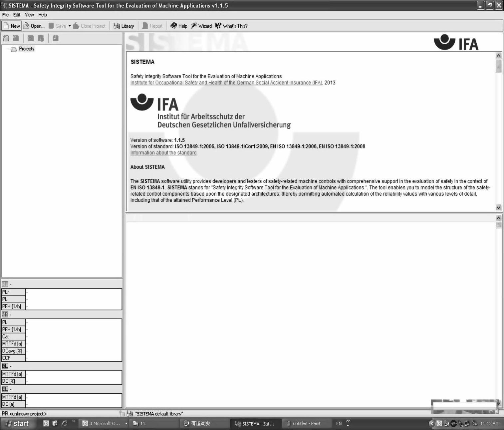The width and height of the screenshot is (504, 430).
Task: Click the 有道词典 taskbar item
Action: tap(205, 423)
